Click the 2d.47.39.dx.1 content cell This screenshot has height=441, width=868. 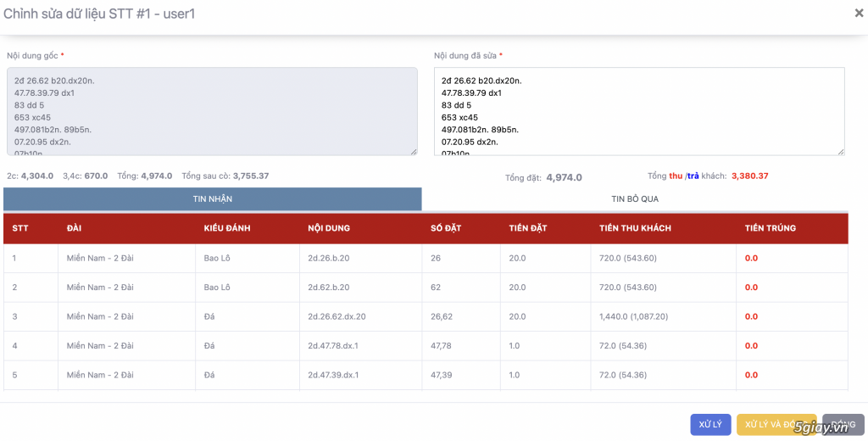[337, 375]
